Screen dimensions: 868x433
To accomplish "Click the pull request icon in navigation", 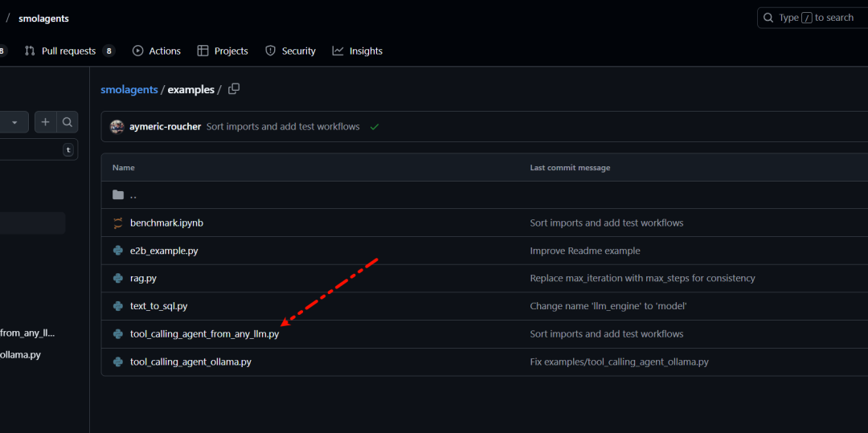I will [30, 51].
